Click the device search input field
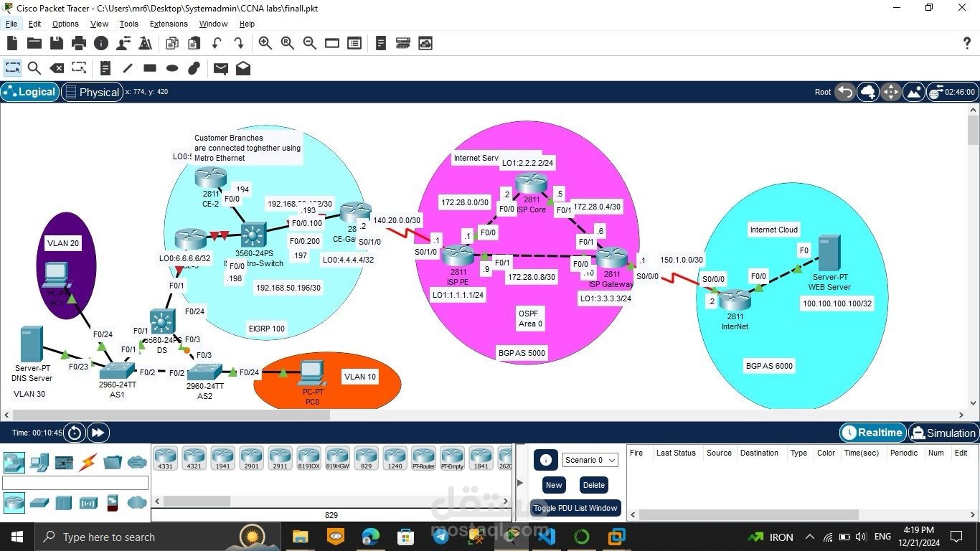The width and height of the screenshot is (980, 551). coord(75,483)
